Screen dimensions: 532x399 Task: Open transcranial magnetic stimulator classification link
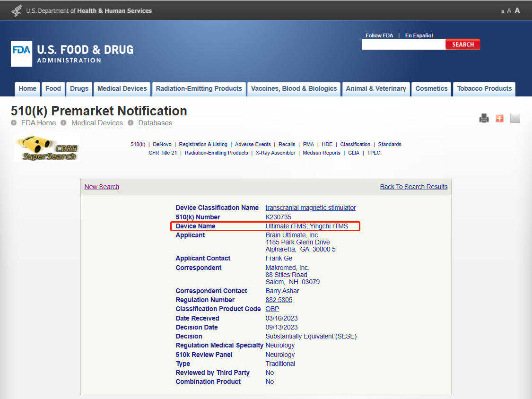[311, 208]
